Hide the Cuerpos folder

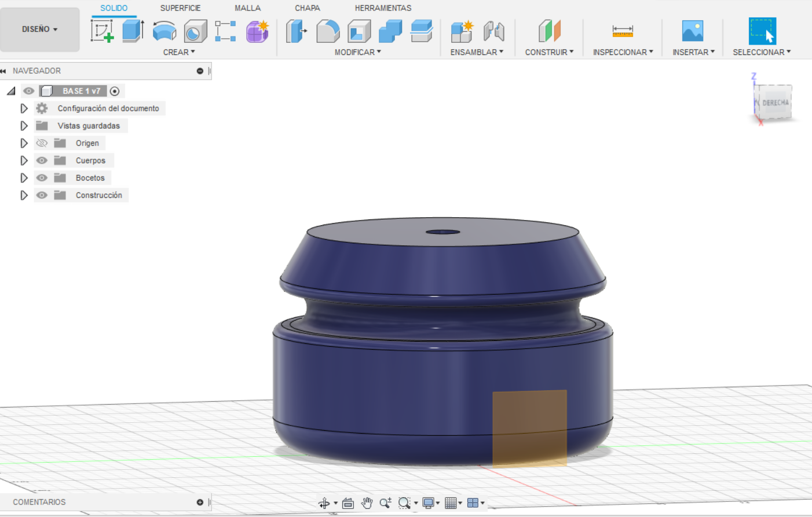(42, 160)
